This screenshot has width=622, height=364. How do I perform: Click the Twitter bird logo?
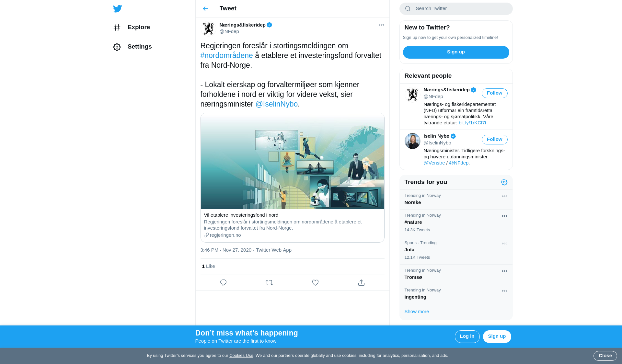click(x=117, y=9)
